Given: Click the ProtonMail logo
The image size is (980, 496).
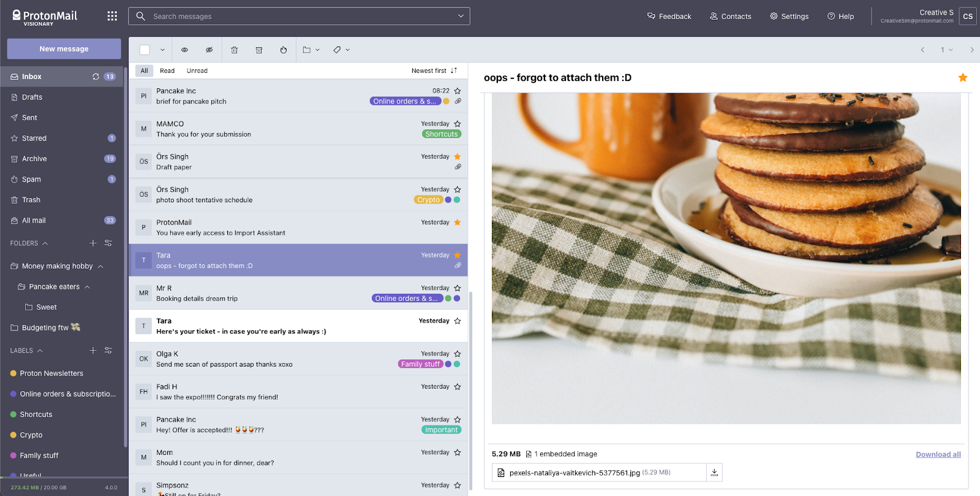Looking at the screenshot, I should tap(45, 17).
